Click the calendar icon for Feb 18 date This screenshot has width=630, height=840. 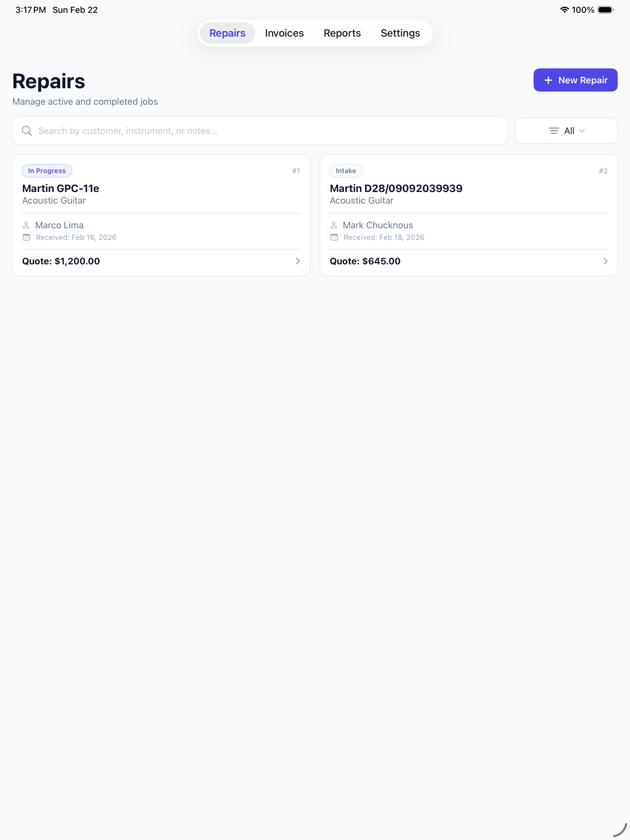(334, 237)
